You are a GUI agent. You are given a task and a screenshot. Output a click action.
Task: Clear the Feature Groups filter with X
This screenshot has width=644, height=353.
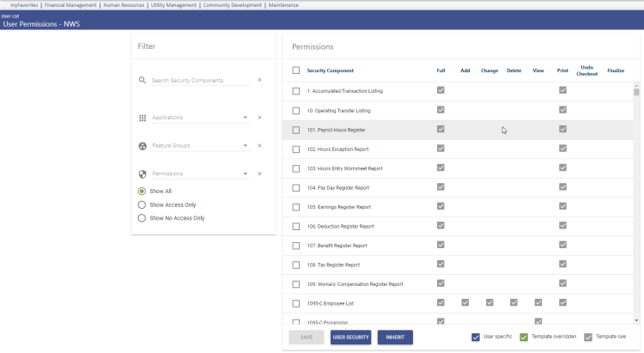259,146
